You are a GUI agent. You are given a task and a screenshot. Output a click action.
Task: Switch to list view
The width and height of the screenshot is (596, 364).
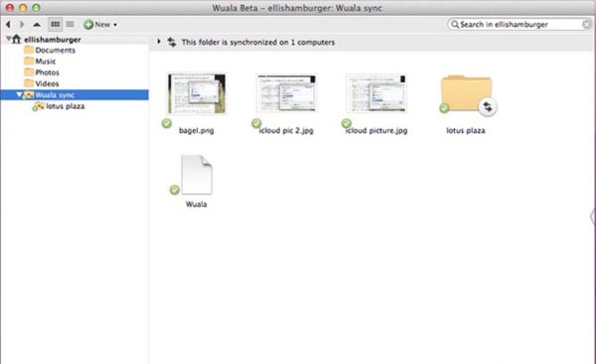(70, 24)
